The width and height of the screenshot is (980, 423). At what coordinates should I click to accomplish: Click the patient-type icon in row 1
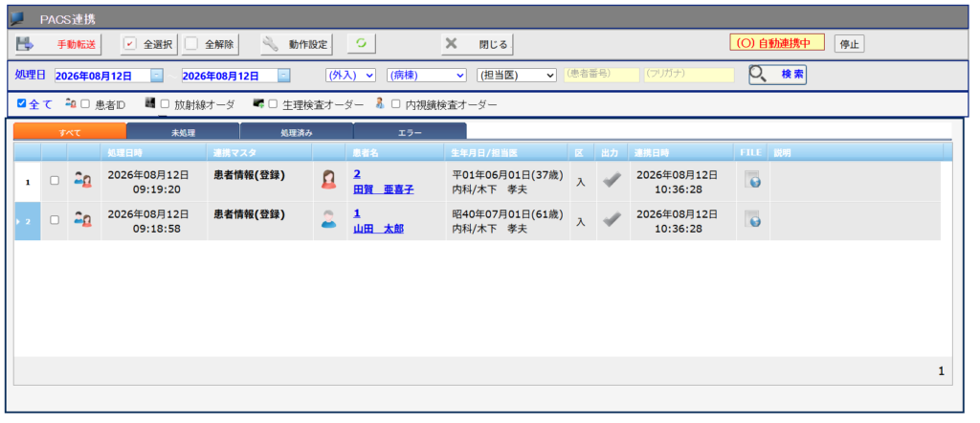click(x=83, y=180)
